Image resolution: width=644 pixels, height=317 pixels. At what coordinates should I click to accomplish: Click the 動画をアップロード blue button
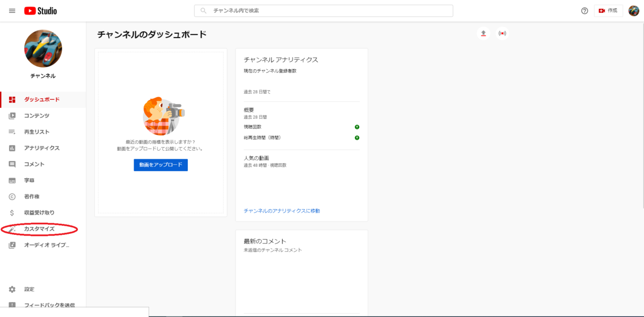point(160,165)
